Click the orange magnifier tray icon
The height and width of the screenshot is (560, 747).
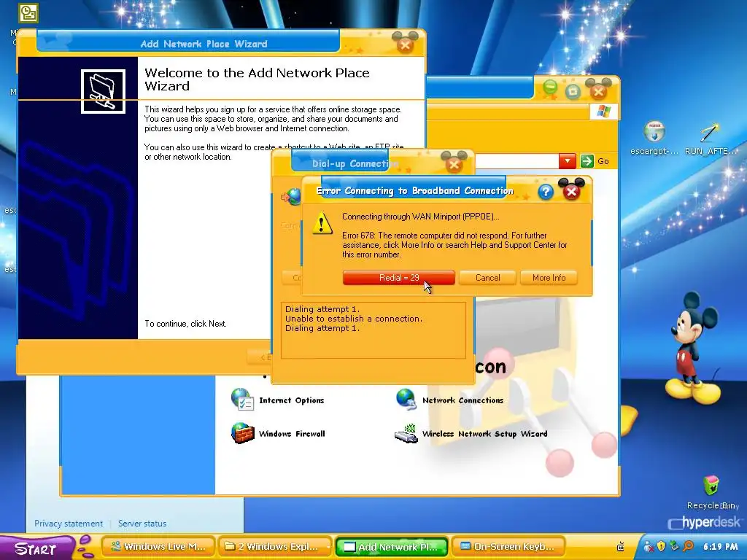(688, 546)
